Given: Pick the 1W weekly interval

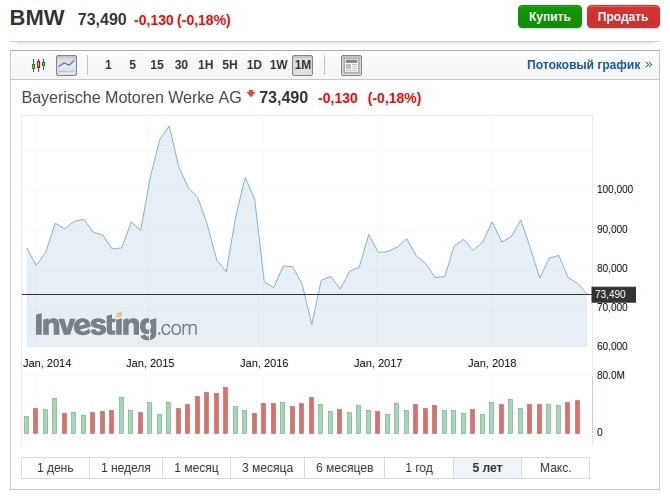Looking at the screenshot, I should 278,65.
